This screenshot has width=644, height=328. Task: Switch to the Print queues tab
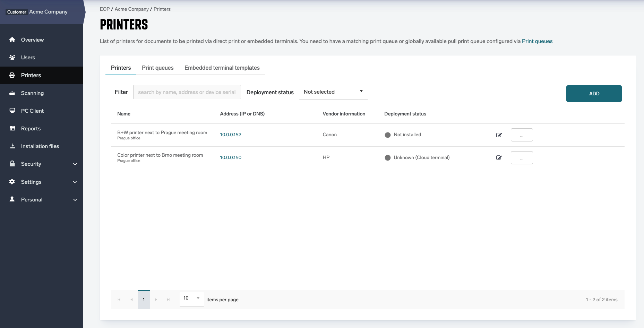click(x=157, y=68)
